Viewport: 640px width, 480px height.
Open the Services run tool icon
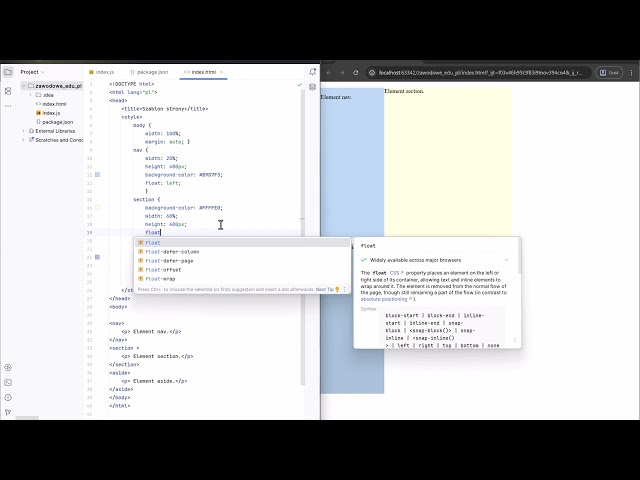tap(8, 367)
